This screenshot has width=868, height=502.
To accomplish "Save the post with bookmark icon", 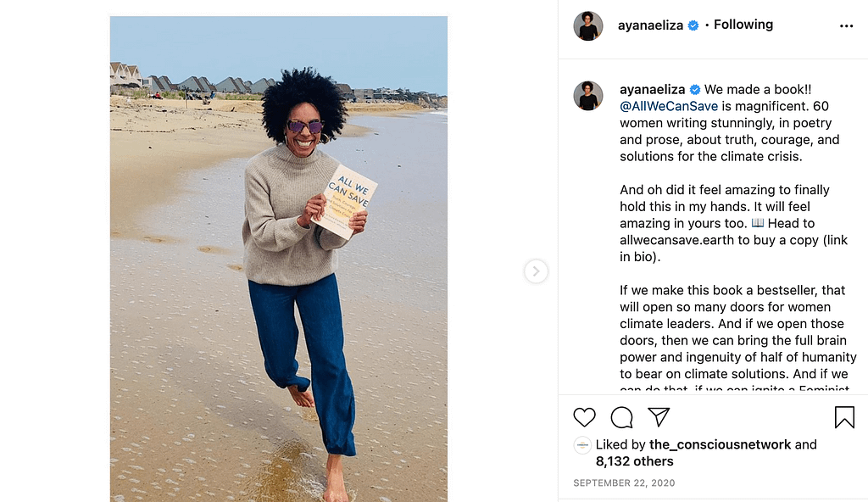I will tap(844, 417).
